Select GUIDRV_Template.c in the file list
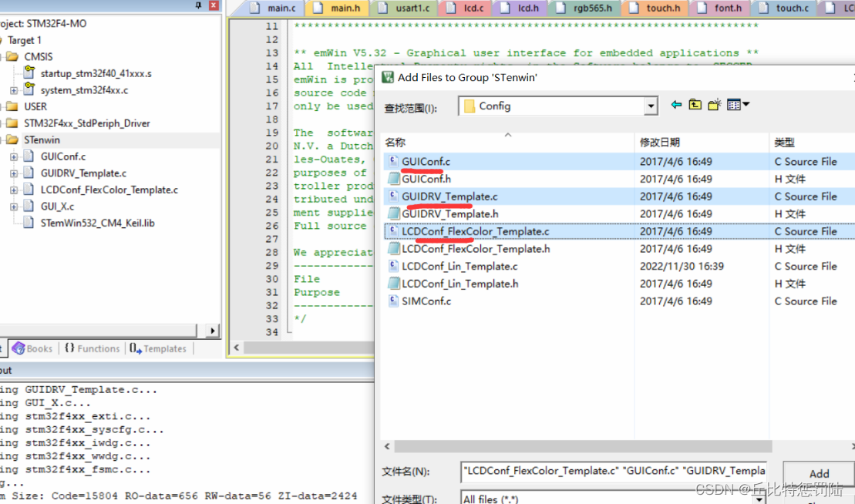Viewport: 855px width, 504px height. 449,197
